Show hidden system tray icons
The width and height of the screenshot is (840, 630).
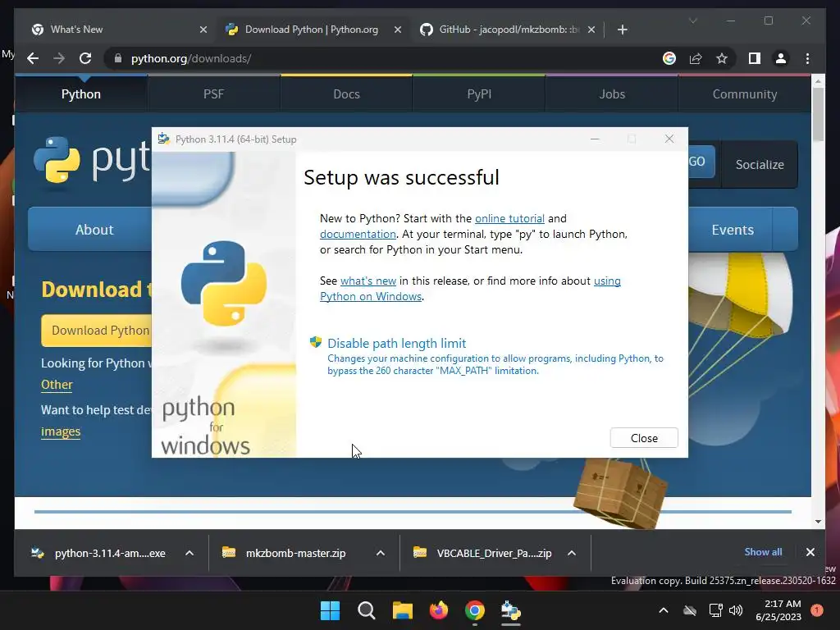(663, 610)
